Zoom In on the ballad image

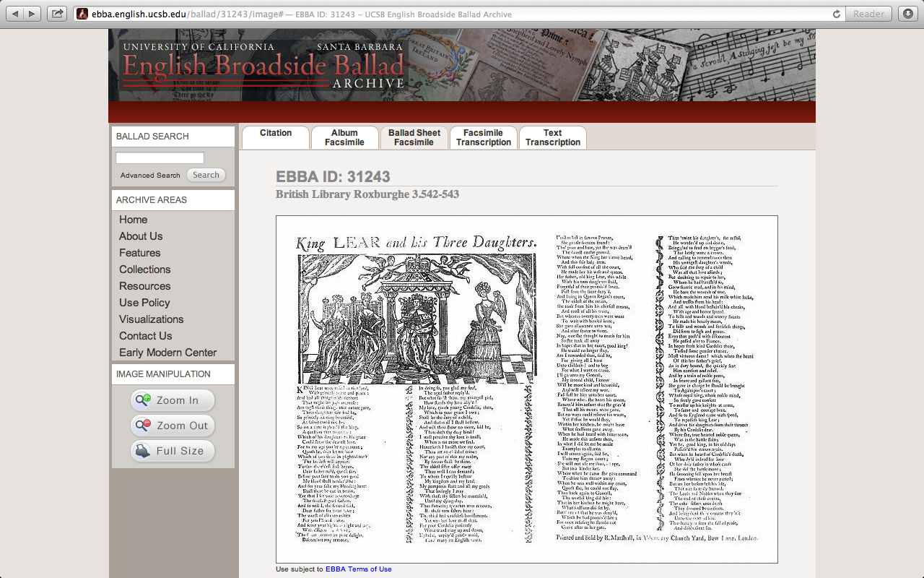point(173,400)
